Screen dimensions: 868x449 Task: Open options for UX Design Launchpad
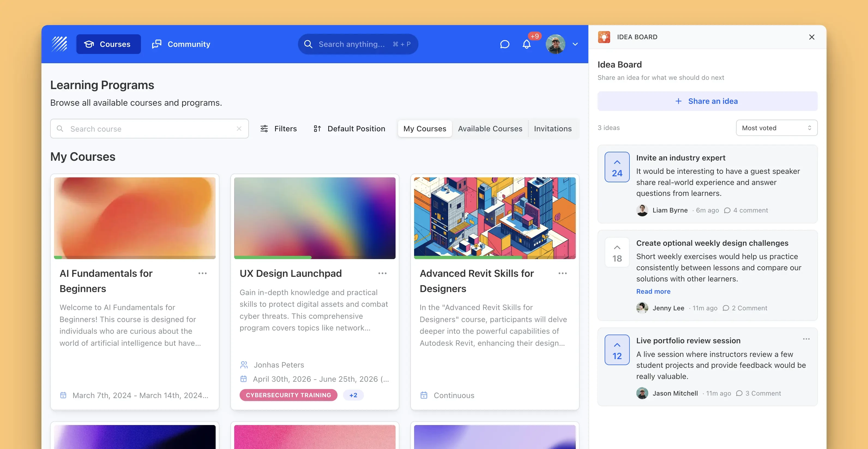pyautogui.click(x=382, y=273)
